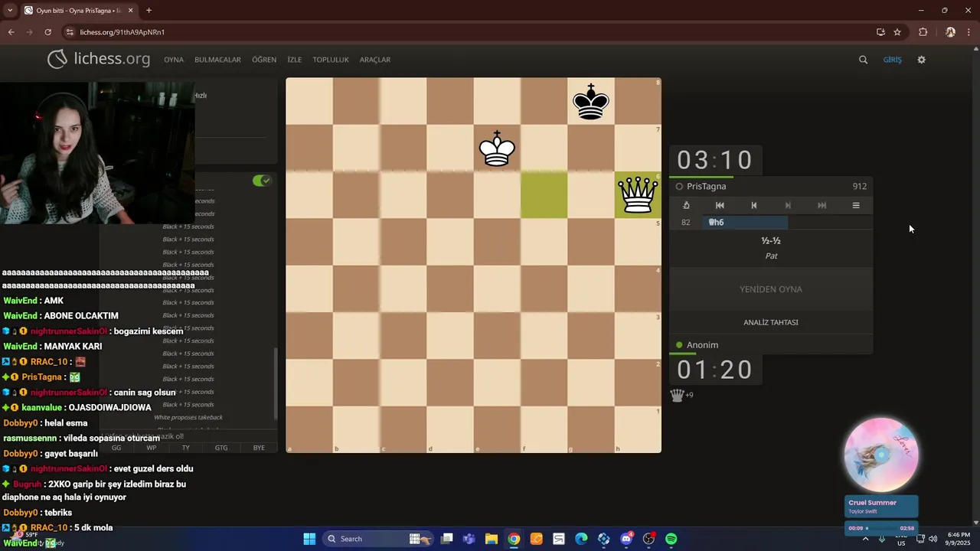Open the ARAÇLAR menu
The image size is (980, 551).
[x=375, y=60]
